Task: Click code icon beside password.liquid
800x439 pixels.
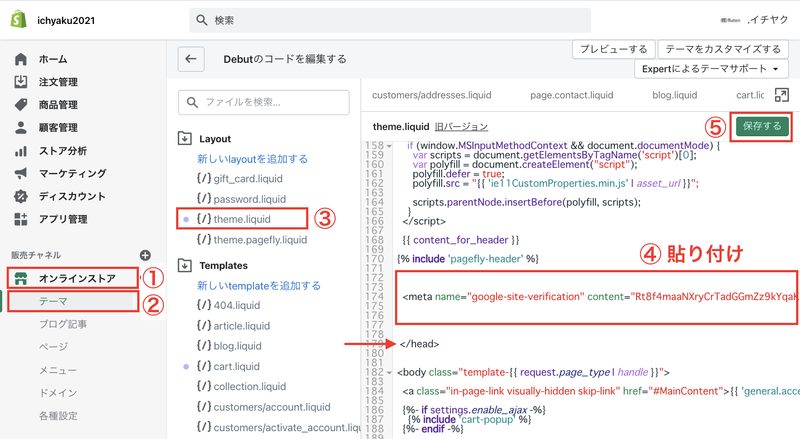Action: (204, 199)
